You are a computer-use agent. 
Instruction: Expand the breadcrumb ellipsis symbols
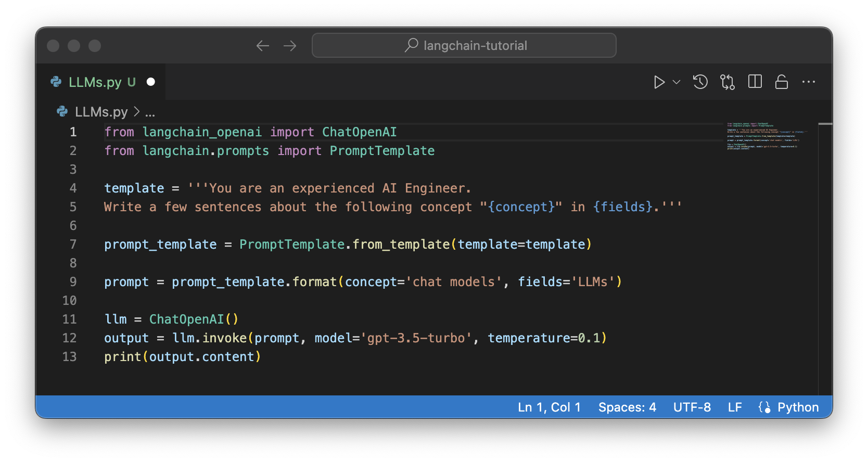pos(150,112)
